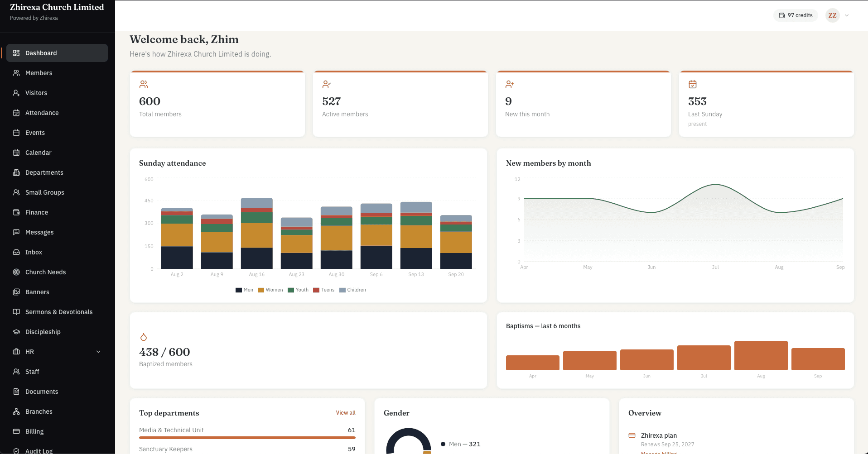Click the Last Sunday 353 card
The width and height of the screenshot is (868, 454).
[x=767, y=104]
